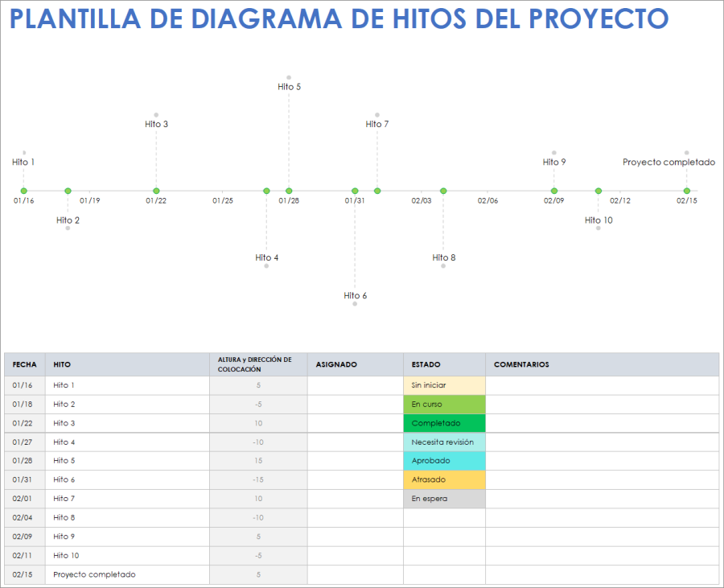Click the FECHA column header
Viewport: 724px width, 588px height.
click(24, 364)
